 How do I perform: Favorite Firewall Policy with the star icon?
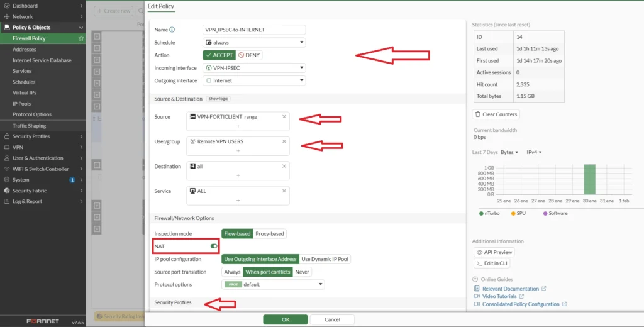(x=81, y=38)
